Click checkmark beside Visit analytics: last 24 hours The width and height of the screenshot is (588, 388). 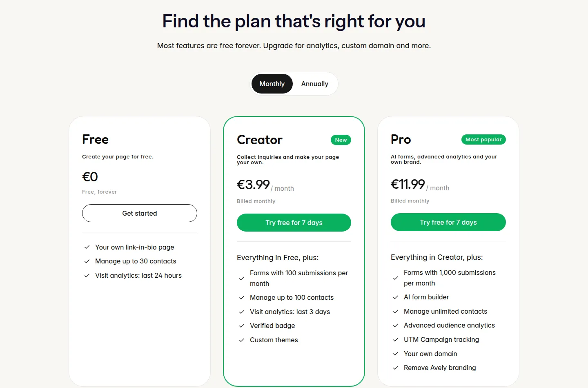point(87,276)
